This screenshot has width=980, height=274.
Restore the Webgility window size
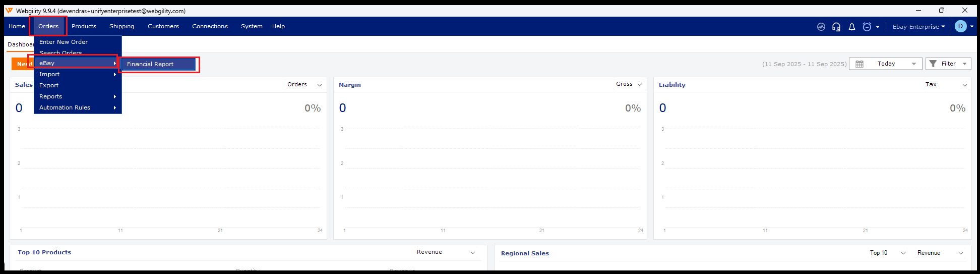[941, 10]
